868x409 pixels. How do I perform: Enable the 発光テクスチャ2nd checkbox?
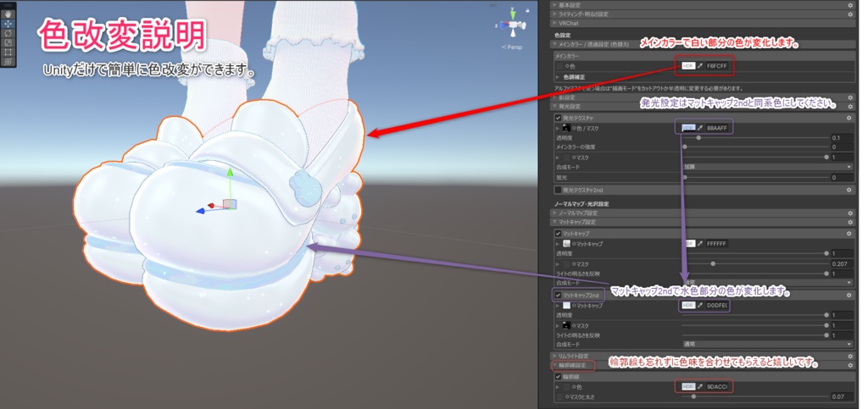coord(558,190)
